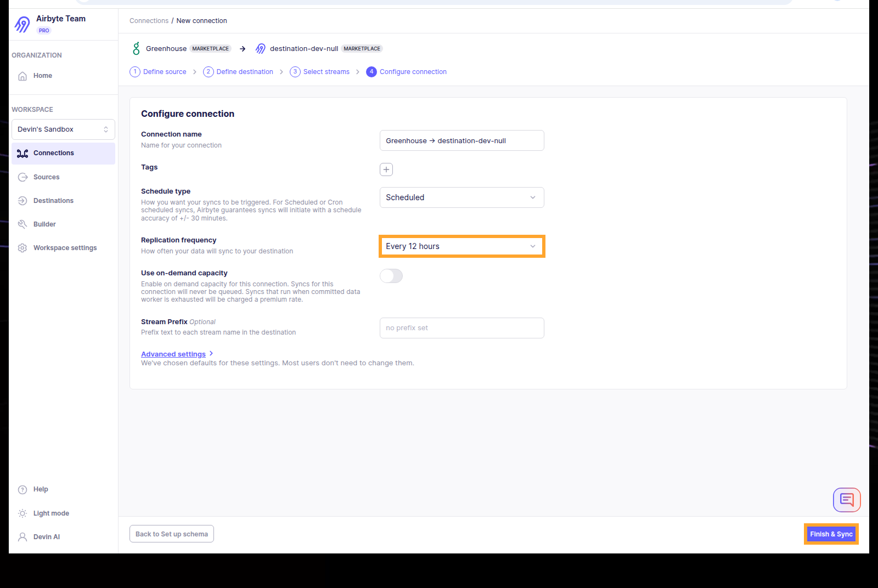Click the Home house icon
The width and height of the screenshot is (878, 588).
click(x=22, y=76)
